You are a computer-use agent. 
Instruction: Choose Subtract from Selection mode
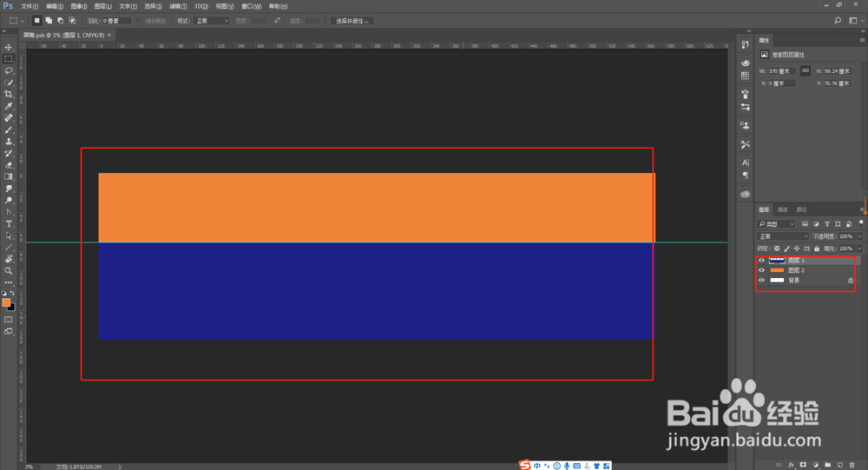61,21
